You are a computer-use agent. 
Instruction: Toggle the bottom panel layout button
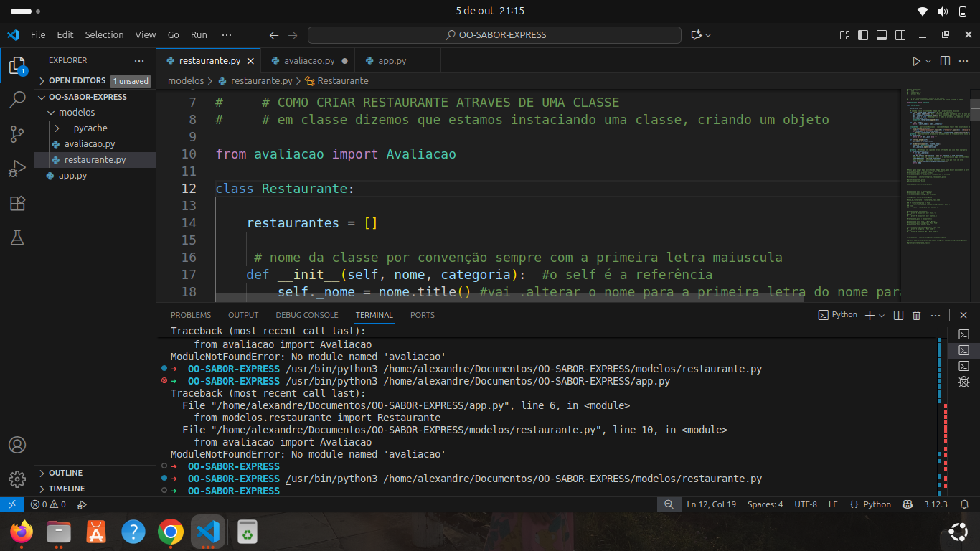tap(882, 35)
